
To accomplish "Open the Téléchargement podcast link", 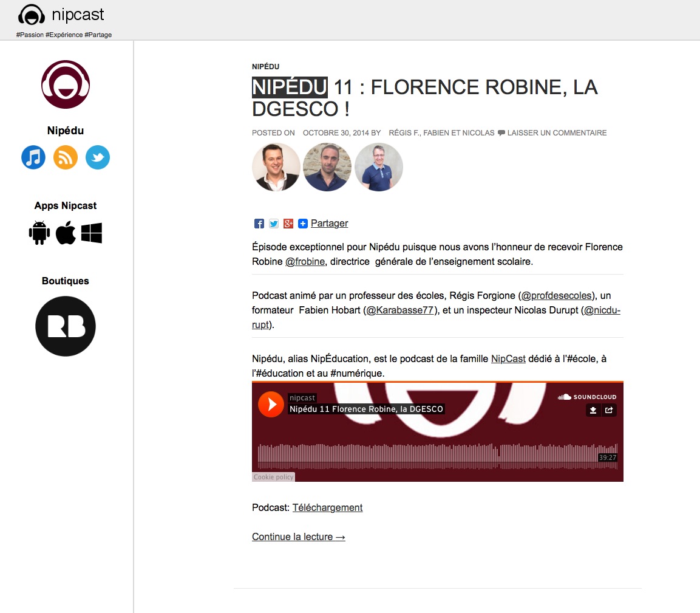I will point(327,507).
